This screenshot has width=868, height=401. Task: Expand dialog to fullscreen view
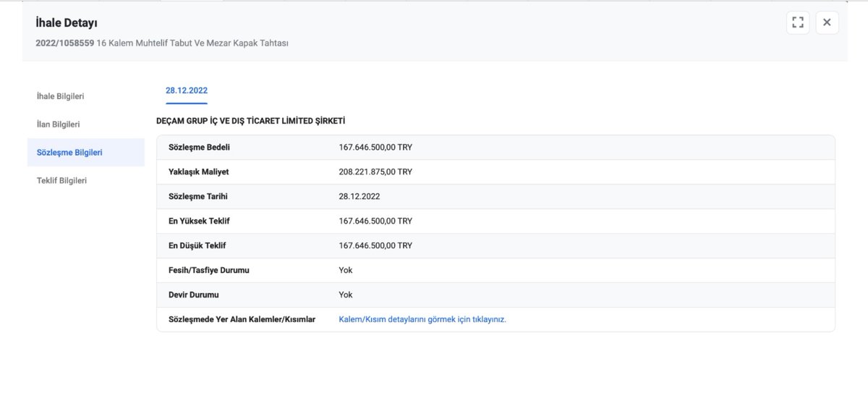798,22
